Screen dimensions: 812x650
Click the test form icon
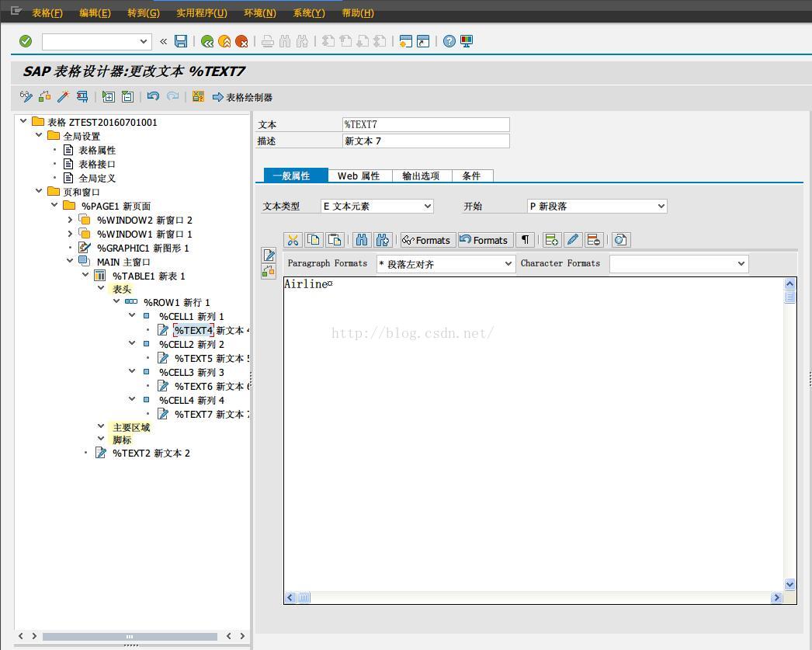(x=82, y=96)
